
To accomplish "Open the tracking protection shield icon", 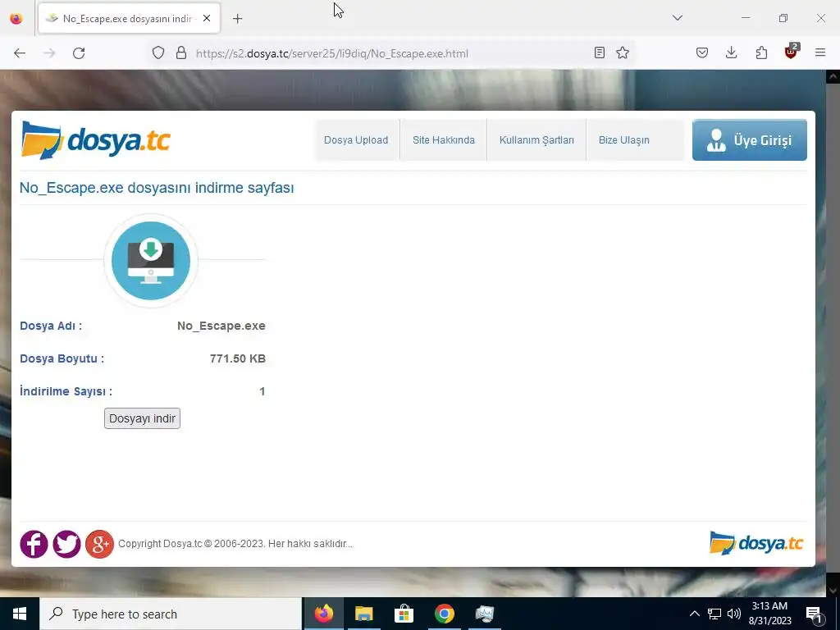I will click(x=158, y=52).
